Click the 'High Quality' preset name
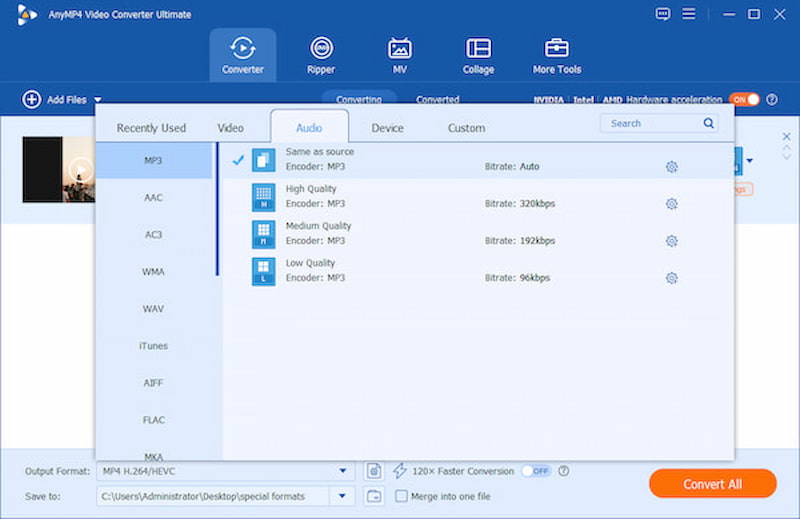This screenshot has width=800, height=519. (x=311, y=189)
